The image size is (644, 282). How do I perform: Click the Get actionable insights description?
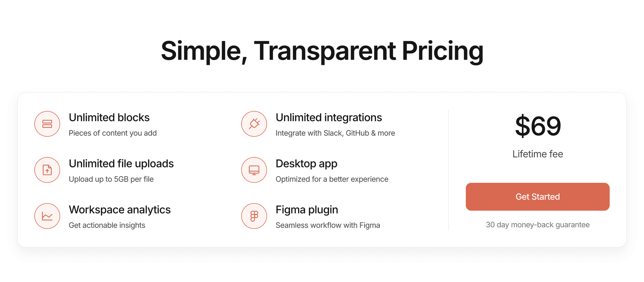coord(107,225)
